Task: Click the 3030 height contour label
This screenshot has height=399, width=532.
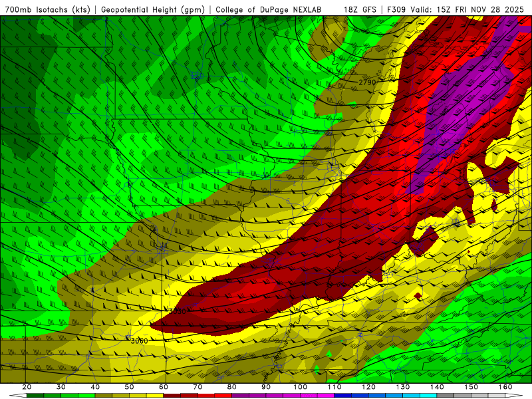Action: coord(177,311)
